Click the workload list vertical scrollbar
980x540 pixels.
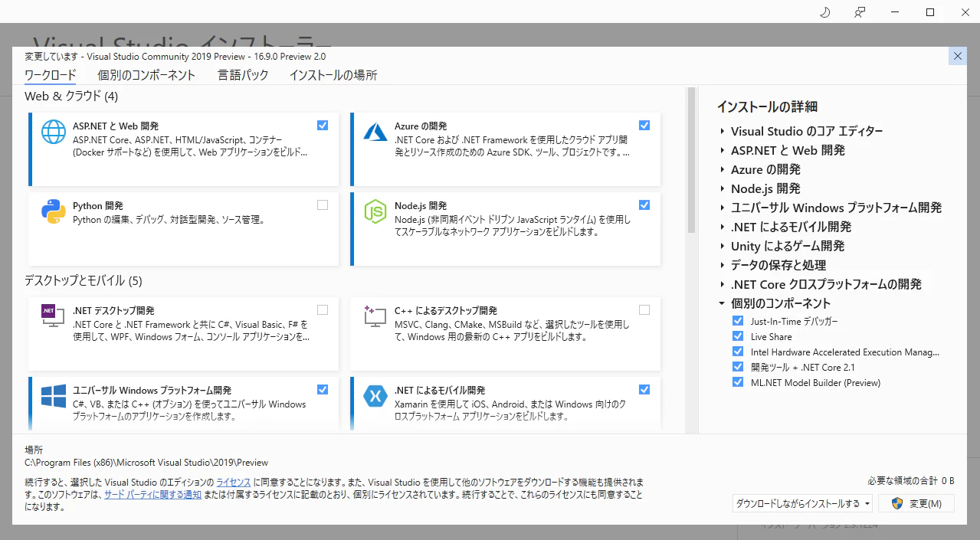point(691,159)
